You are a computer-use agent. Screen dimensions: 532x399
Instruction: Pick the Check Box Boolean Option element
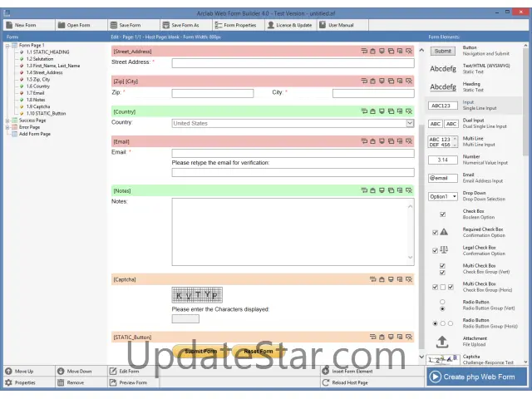pyautogui.click(x=474, y=214)
